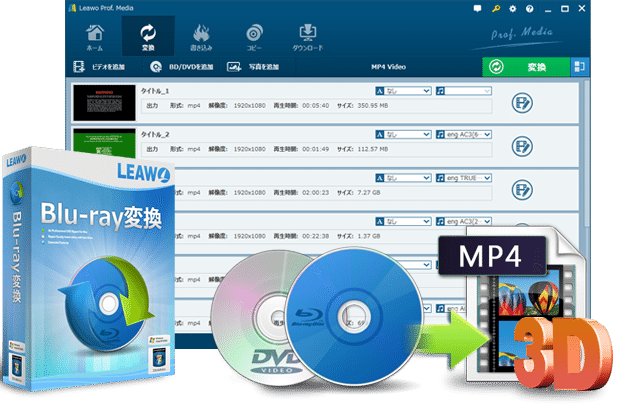The width and height of the screenshot is (618, 415).
Task: Open settings gear in title bar
Action: tap(512, 8)
